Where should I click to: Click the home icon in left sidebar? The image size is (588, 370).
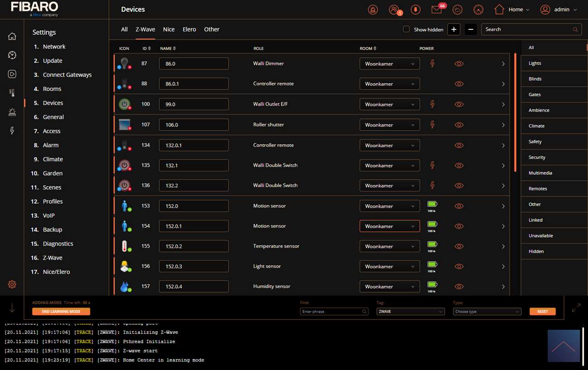12,37
